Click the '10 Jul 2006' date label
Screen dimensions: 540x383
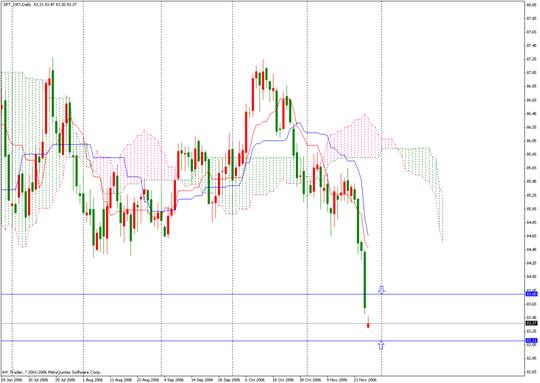38,380
